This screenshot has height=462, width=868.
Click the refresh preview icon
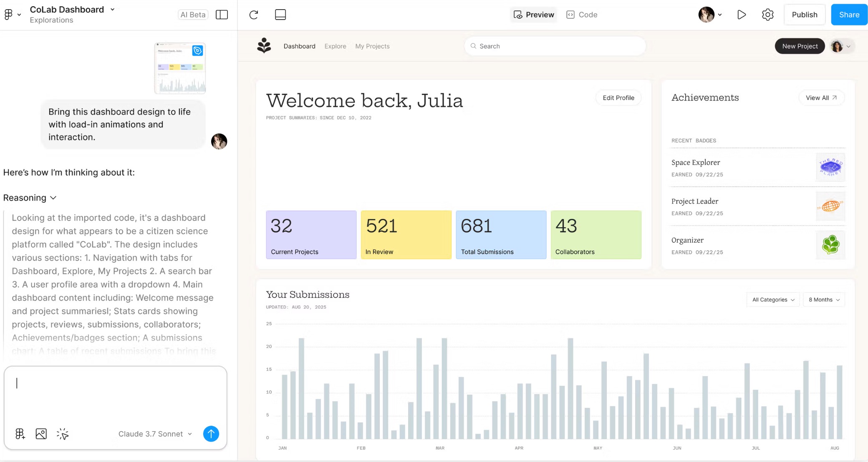coord(254,15)
